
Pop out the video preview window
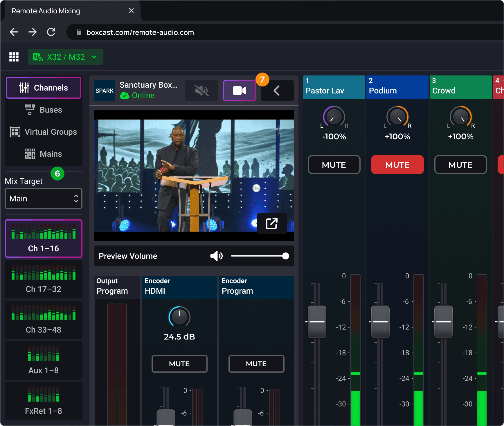271,223
